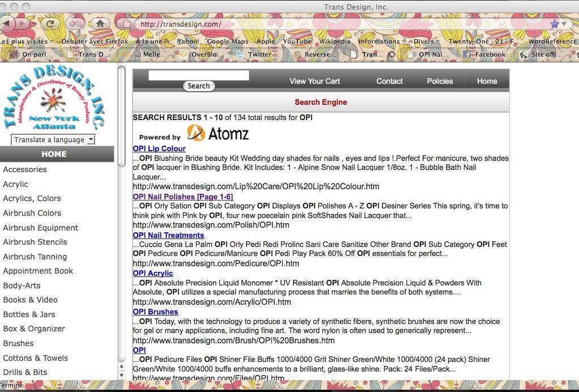The image size is (579, 392).
Task: Go back with the browser Back arrow
Action: pos(6,24)
